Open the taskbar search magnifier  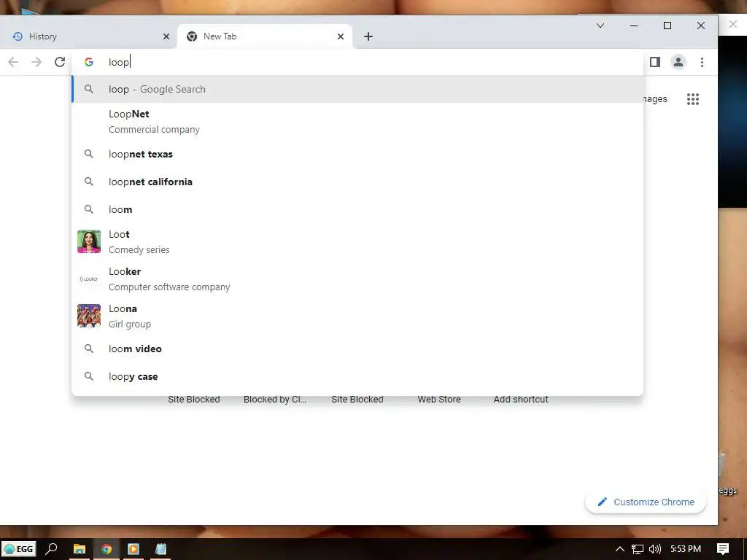coord(52,549)
